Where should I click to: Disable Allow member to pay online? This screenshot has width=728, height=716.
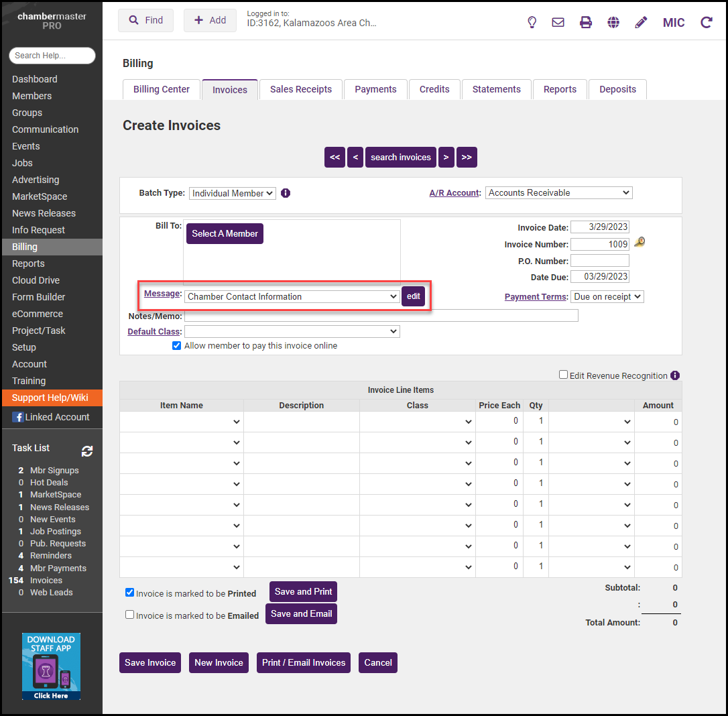[x=177, y=346]
